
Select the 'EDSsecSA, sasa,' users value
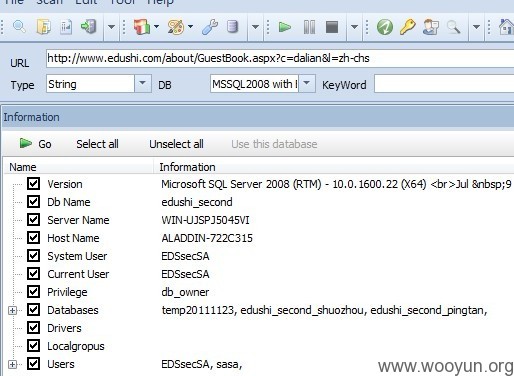(202, 364)
